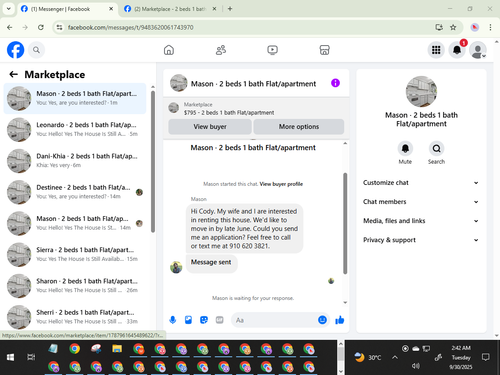Search in this conversation
Viewport: 500px width, 375px height.
tap(436, 148)
